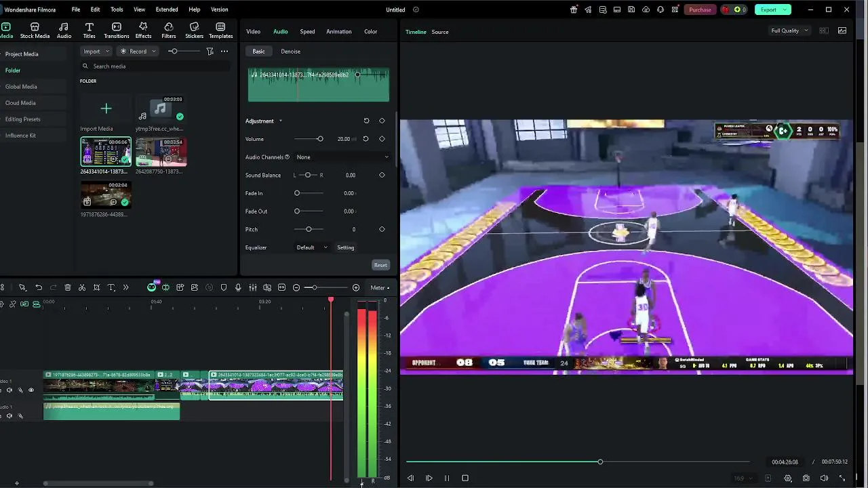Open the Stock Media panel
868x488 pixels.
point(35,30)
